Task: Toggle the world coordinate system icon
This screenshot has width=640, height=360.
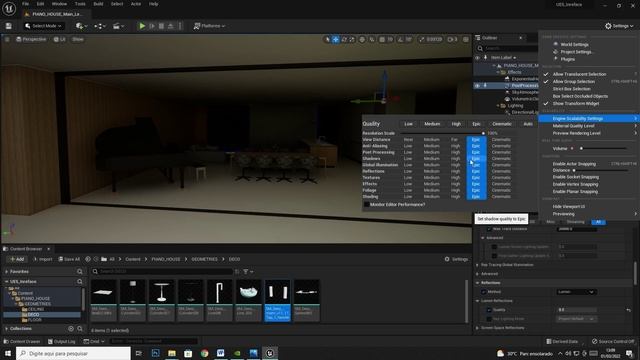Action: (x=362, y=40)
